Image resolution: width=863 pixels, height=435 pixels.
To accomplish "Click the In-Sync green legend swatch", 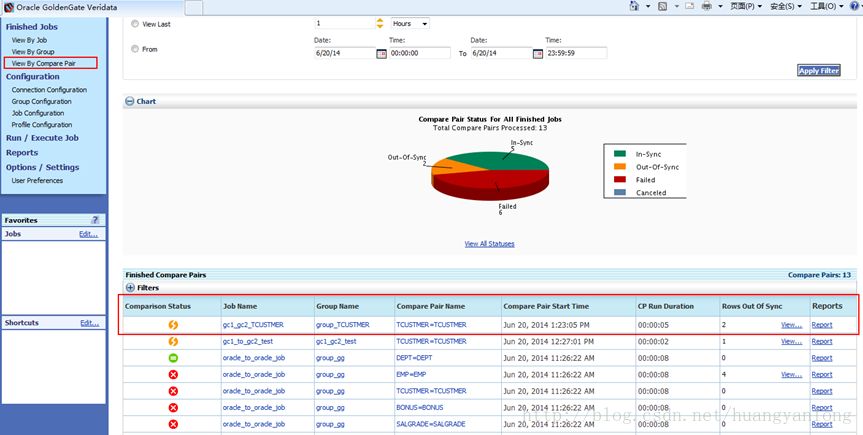I will (x=620, y=154).
